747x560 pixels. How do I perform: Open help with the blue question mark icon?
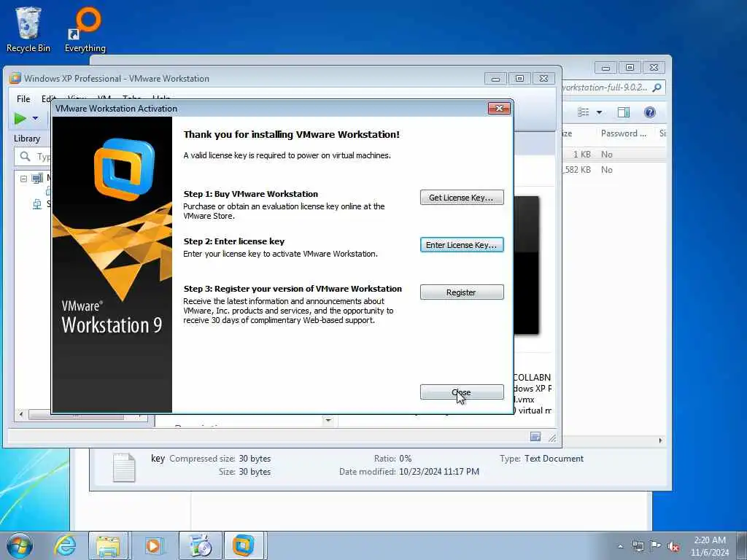[x=650, y=112]
